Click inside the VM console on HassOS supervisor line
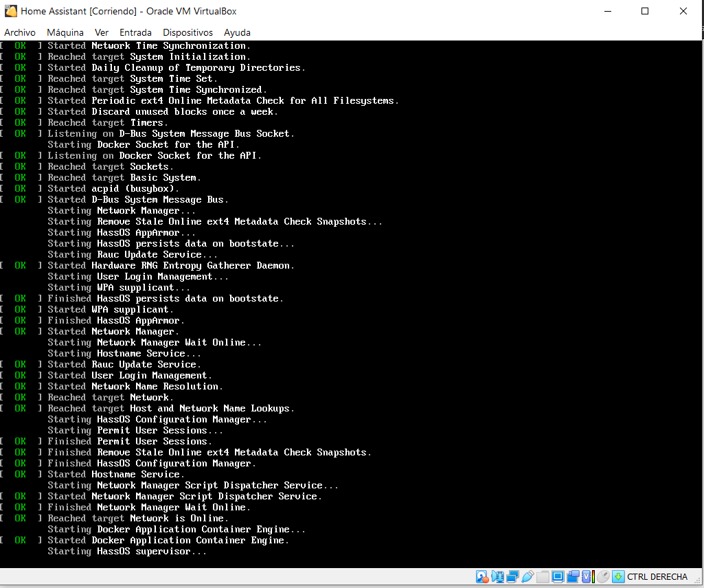 pyautogui.click(x=151, y=552)
